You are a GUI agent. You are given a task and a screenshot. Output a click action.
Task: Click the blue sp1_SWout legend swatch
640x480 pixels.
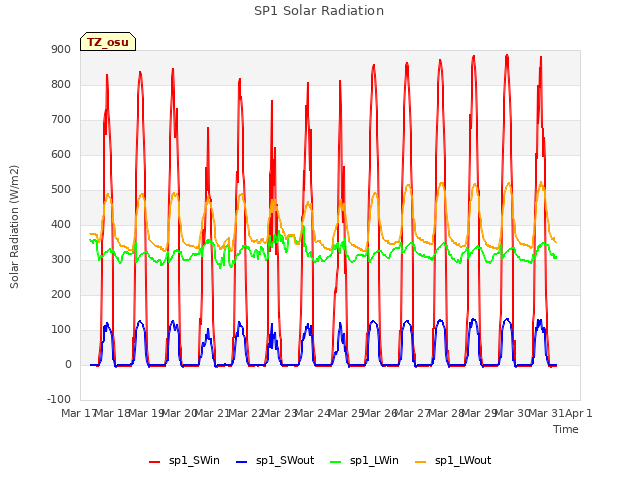click(x=242, y=462)
